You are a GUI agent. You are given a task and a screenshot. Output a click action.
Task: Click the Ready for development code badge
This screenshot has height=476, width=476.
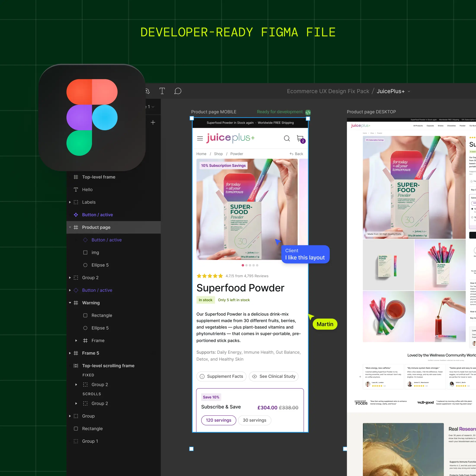click(x=308, y=112)
